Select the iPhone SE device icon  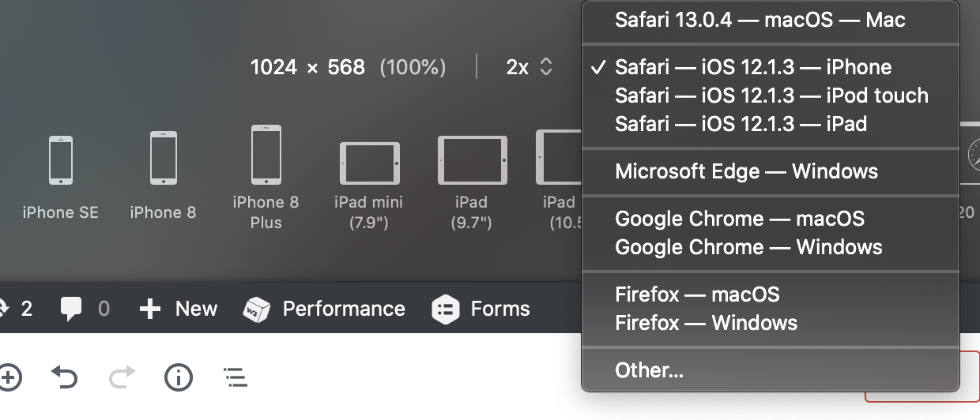[61, 160]
